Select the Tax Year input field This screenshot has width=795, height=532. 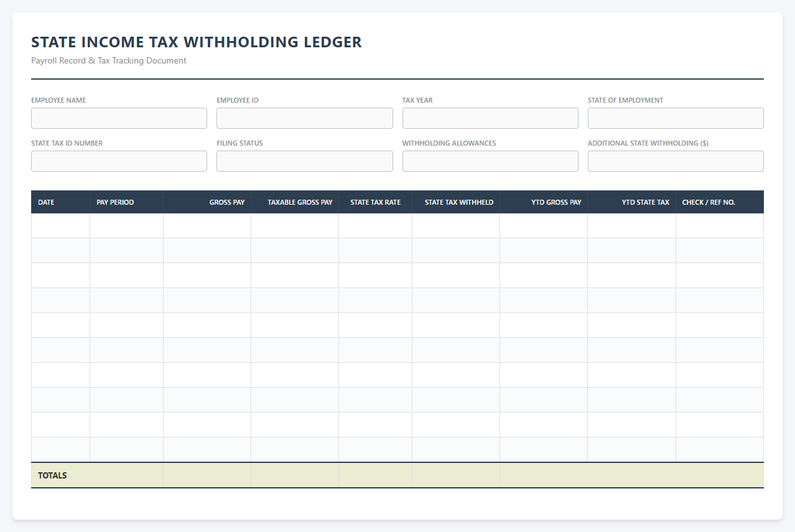coord(490,118)
